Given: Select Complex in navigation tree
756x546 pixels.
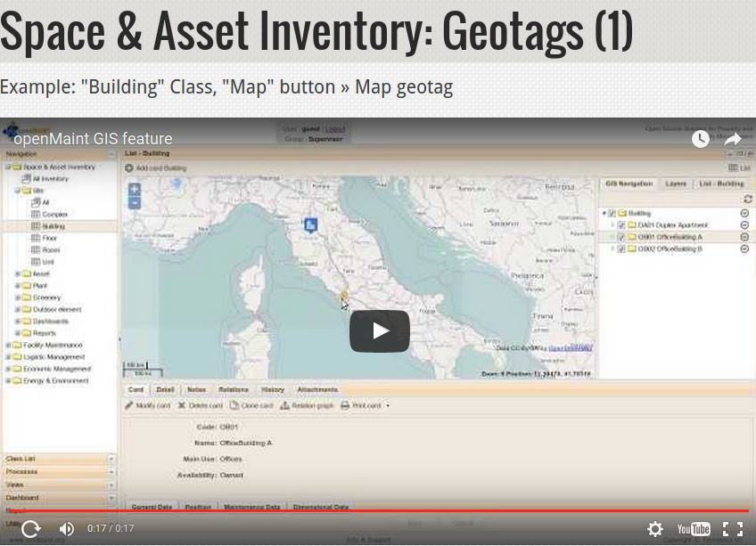Looking at the screenshot, I should (x=54, y=215).
